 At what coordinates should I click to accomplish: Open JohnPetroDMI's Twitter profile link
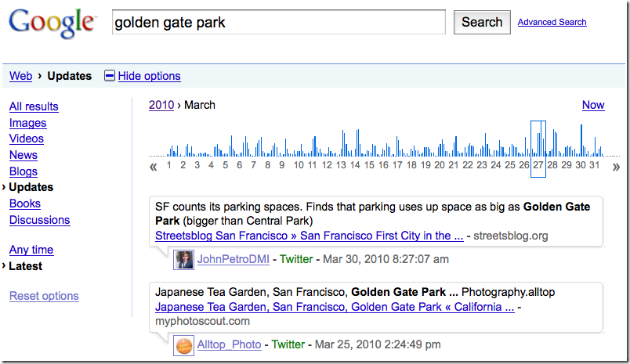[x=234, y=259]
